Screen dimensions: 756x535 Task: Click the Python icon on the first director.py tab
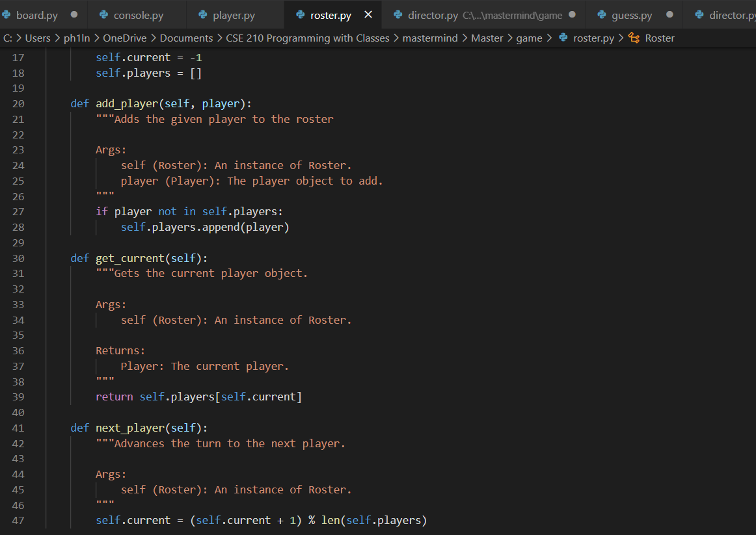click(398, 13)
